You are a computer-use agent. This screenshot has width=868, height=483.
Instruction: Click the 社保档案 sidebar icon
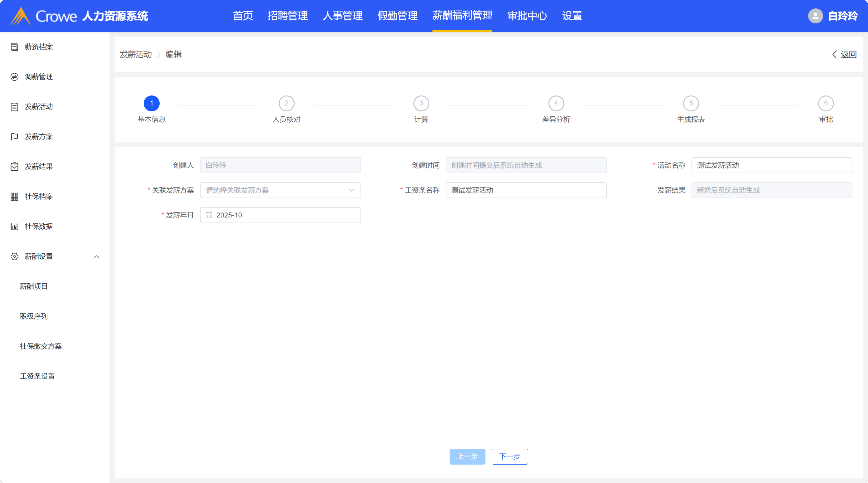point(14,197)
